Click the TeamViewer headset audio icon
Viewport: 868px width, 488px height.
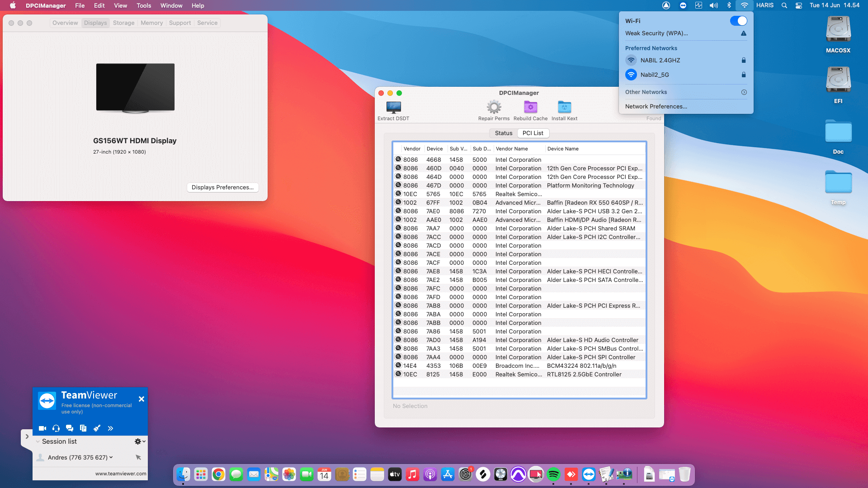tap(56, 428)
